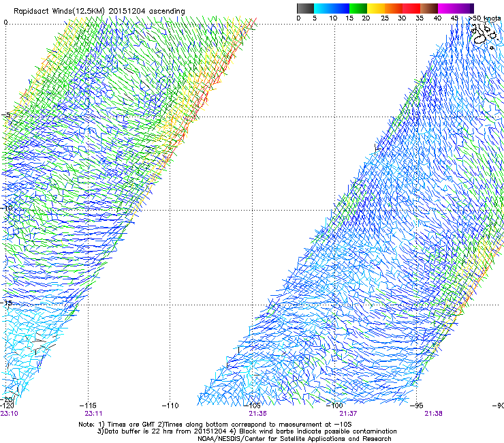Image resolution: width=504 pixels, height=443 pixels.
Task: Click the brown 35-40 knots legend segment
Action: 429,8
